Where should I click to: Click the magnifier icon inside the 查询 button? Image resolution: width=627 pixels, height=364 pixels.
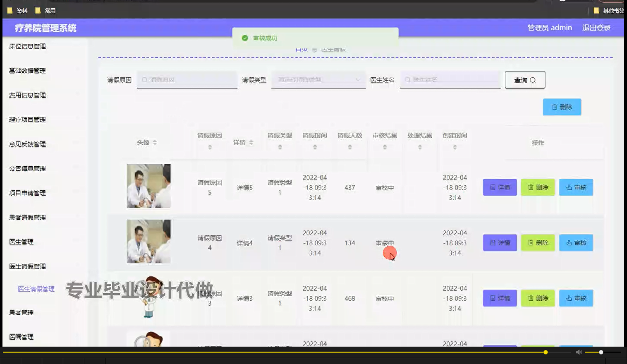pos(533,80)
